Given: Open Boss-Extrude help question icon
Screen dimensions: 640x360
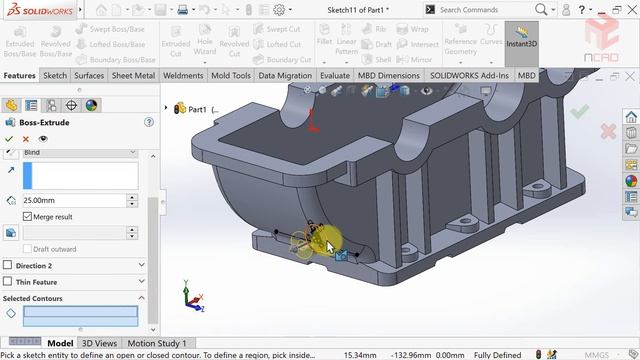Looking at the screenshot, I should click(x=149, y=122).
